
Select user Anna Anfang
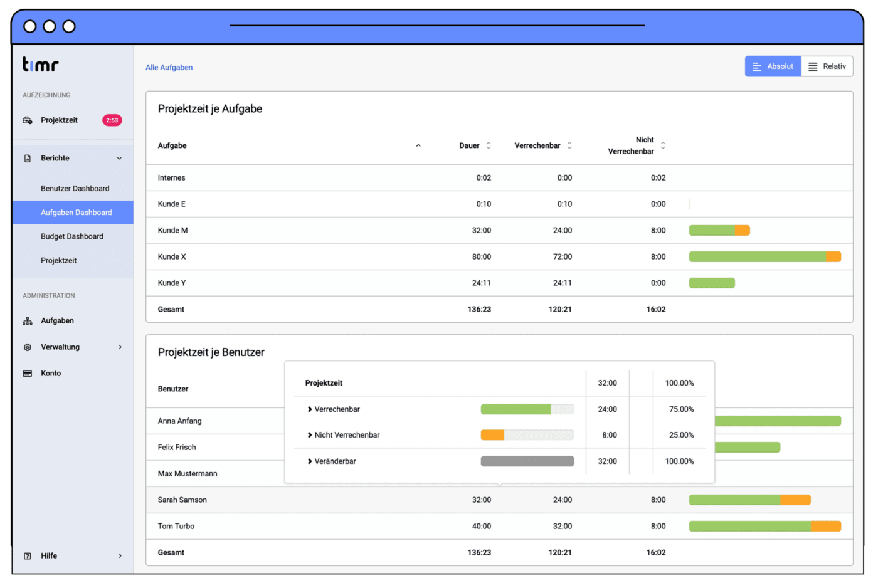(x=180, y=421)
